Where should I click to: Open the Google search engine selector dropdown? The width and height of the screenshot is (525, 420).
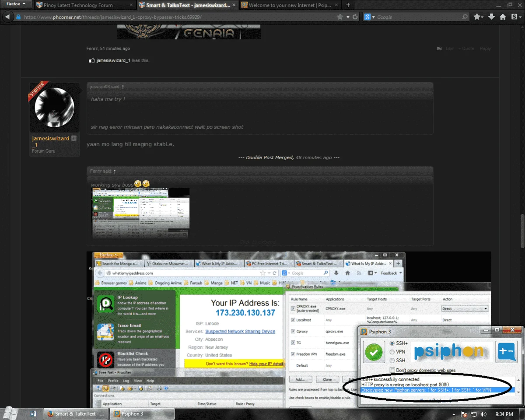369,17
